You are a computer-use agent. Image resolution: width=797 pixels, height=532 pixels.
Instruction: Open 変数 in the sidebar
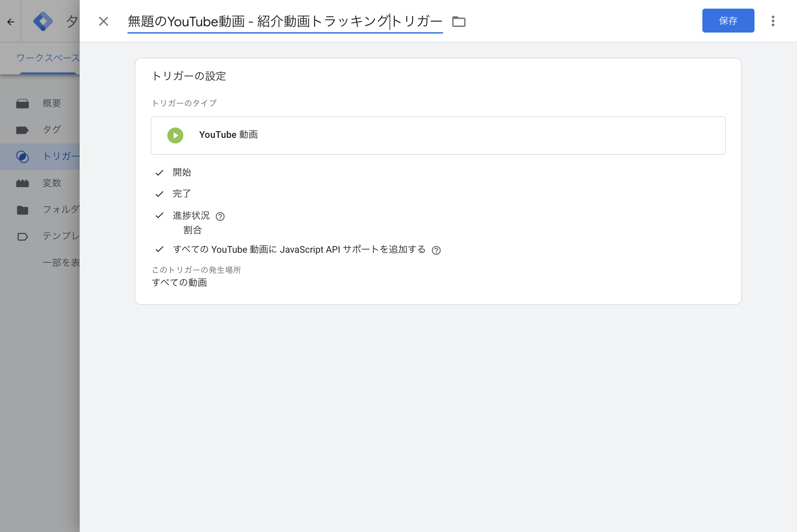pos(51,183)
